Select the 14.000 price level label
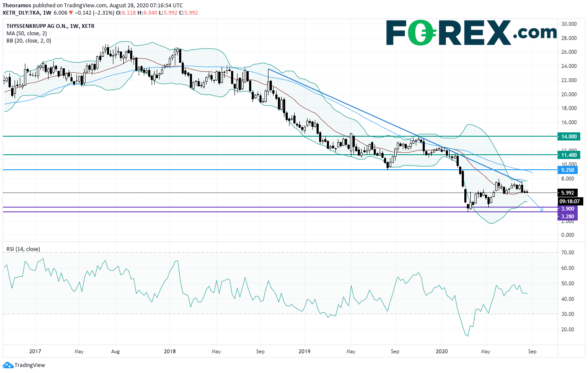 [x=568, y=136]
